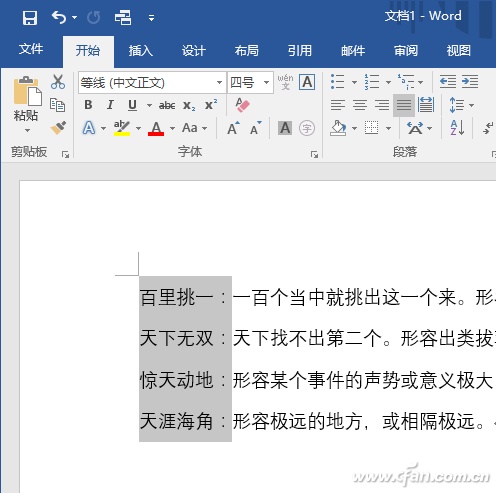Viewport: 496px width, 493px height.
Task: Open the 字体 dialog launcher
Action: [x=314, y=154]
